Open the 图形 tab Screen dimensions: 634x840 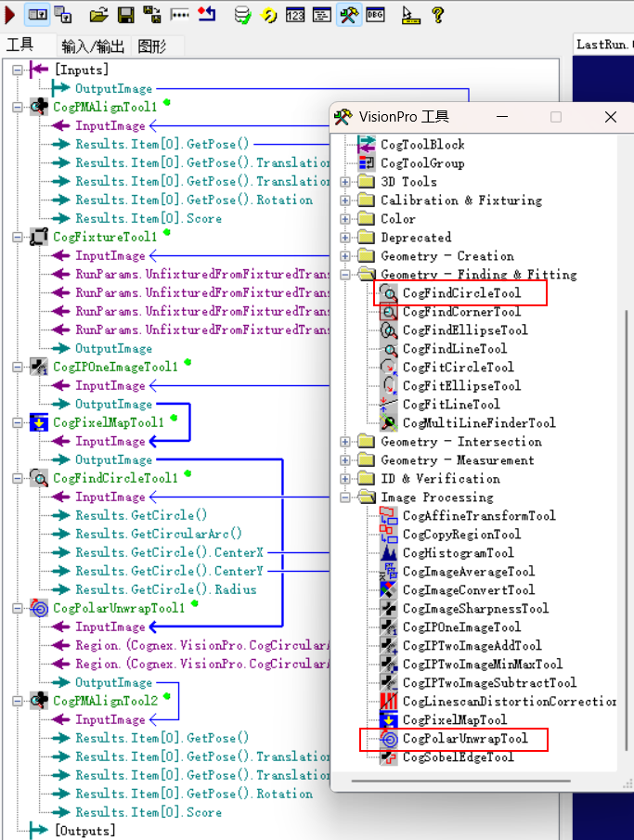(x=151, y=46)
